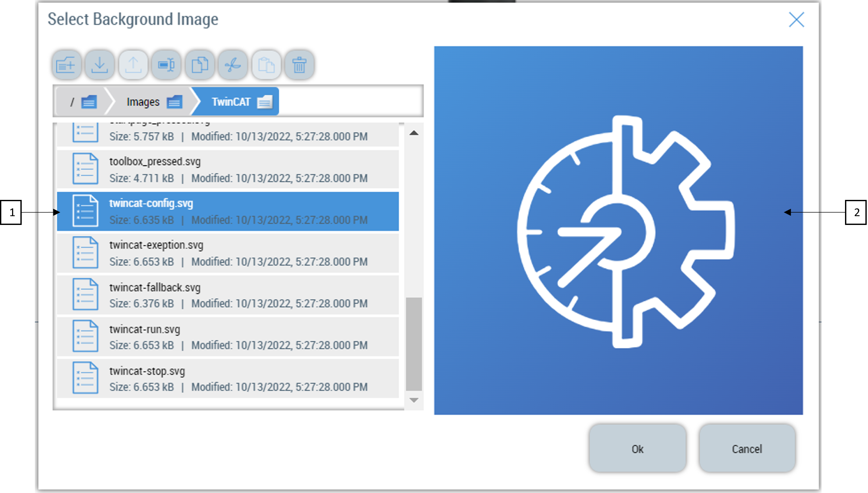Close the Select Background Image dialog
The width and height of the screenshot is (868, 493).
pos(796,20)
